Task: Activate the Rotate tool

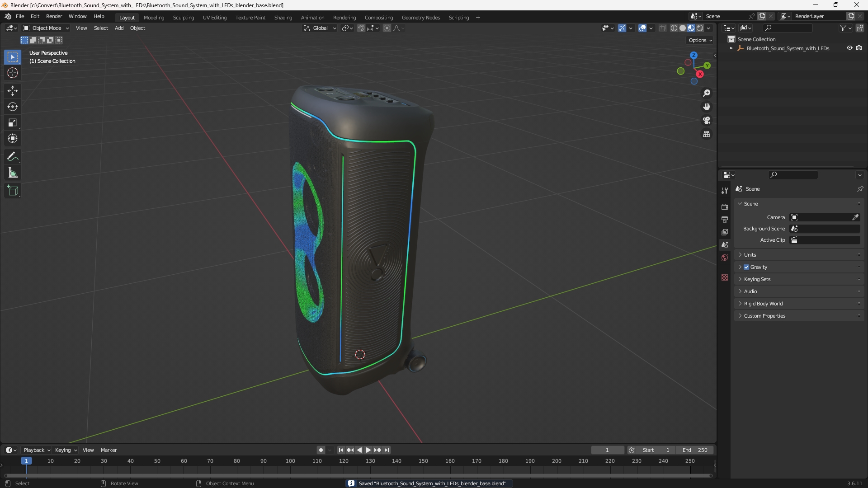Action: click(x=13, y=107)
